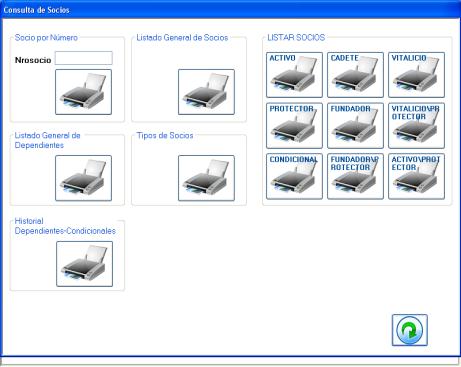Click the Consulta de Socios title bar
This screenshot has height=367, width=461.
pos(230,10)
